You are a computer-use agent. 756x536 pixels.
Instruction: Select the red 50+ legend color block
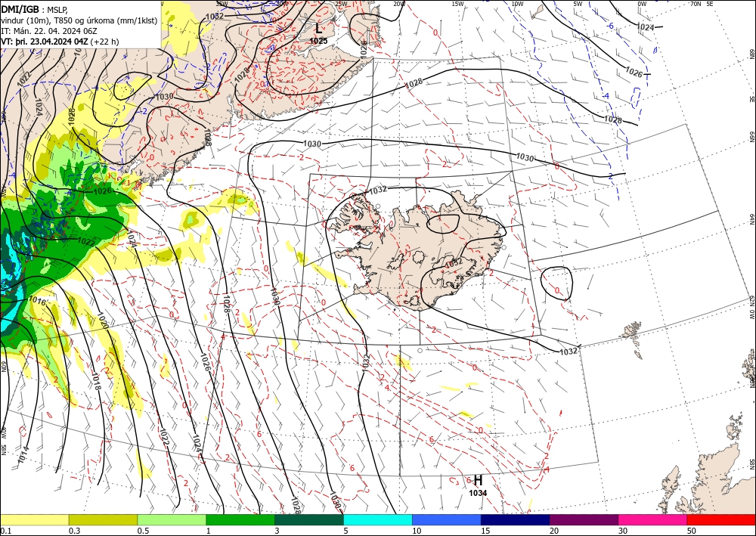click(x=721, y=519)
